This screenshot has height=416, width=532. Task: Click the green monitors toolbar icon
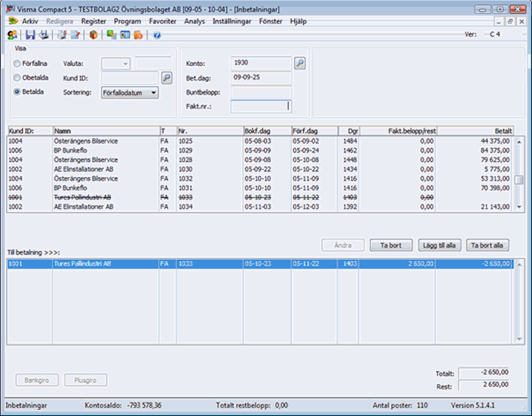(111, 35)
